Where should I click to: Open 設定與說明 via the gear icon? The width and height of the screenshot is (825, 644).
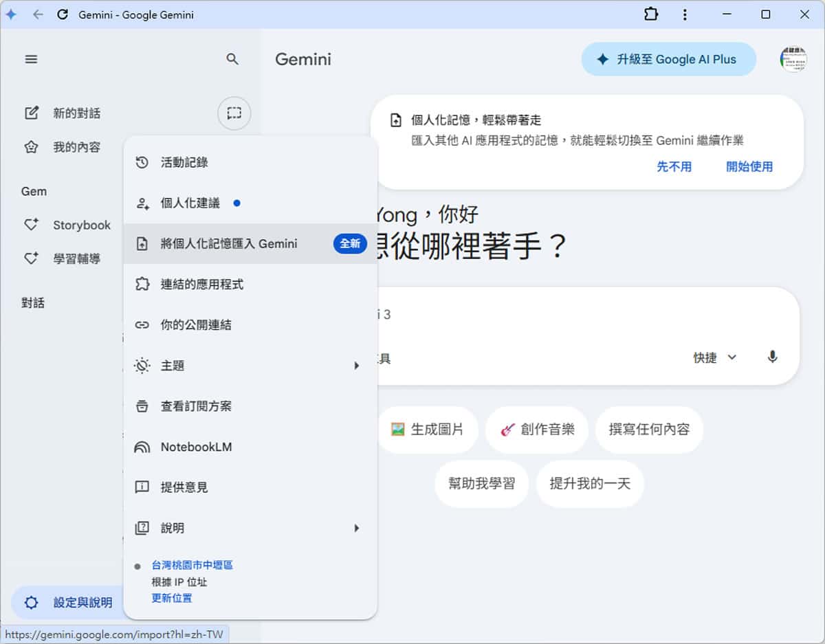pos(31,602)
